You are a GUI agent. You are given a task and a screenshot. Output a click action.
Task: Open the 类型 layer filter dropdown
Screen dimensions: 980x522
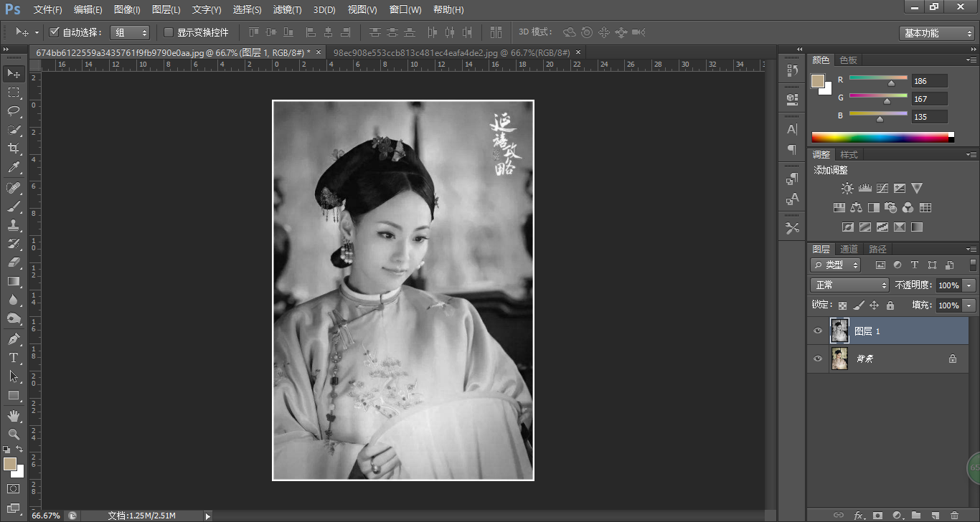coord(836,265)
